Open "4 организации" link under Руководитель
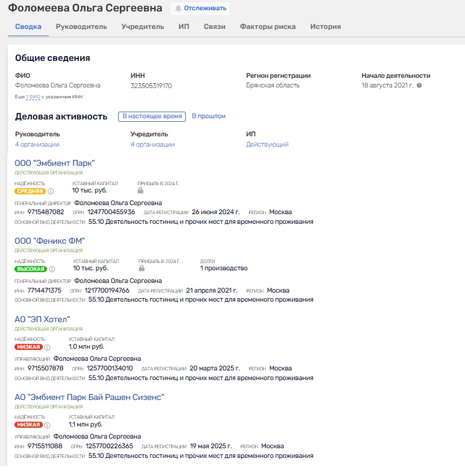 (x=37, y=145)
